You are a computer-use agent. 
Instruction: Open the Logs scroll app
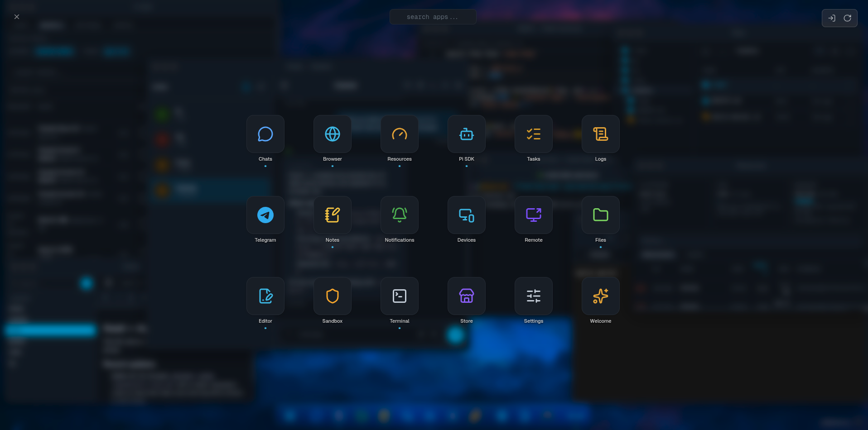click(x=600, y=134)
